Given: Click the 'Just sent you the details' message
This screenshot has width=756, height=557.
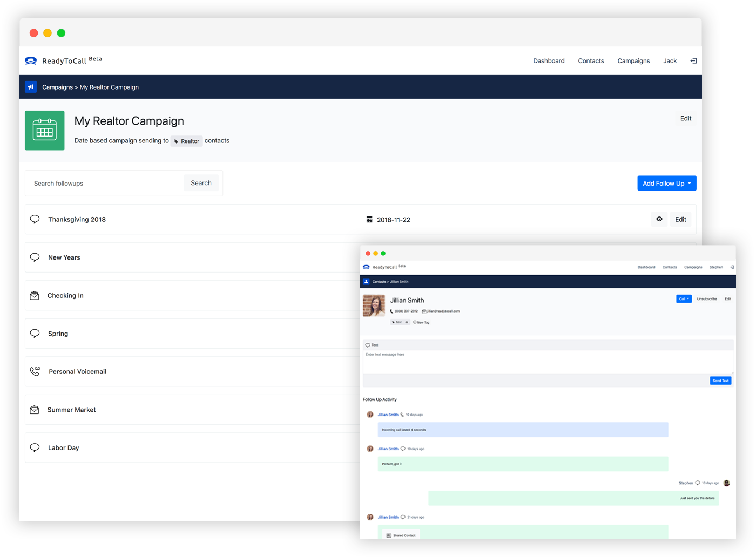Looking at the screenshot, I should (573, 498).
